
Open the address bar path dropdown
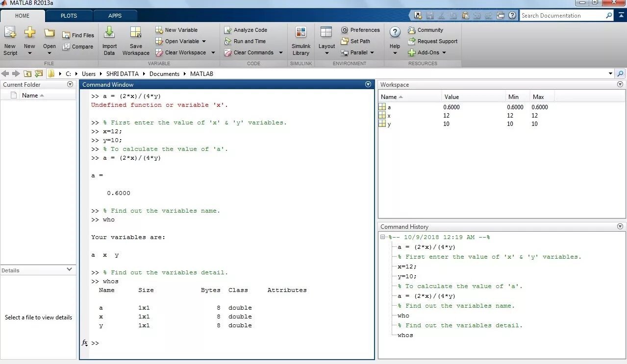[x=610, y=74]
